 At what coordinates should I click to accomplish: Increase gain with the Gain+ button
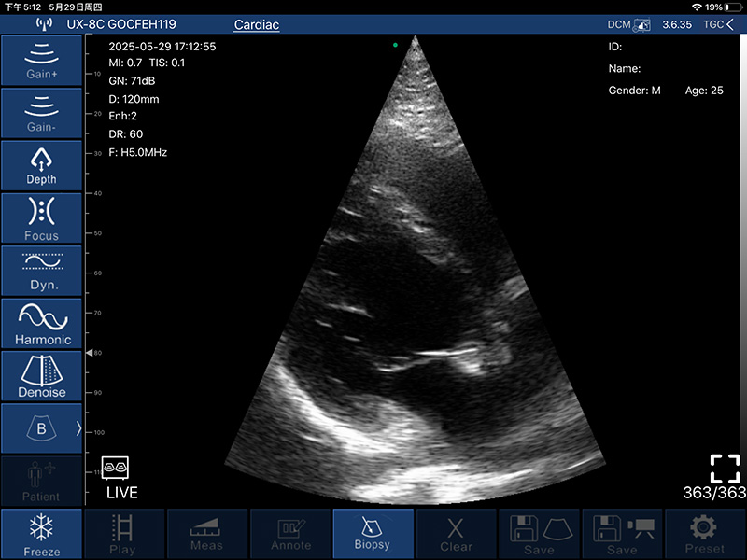click(41, 60)
